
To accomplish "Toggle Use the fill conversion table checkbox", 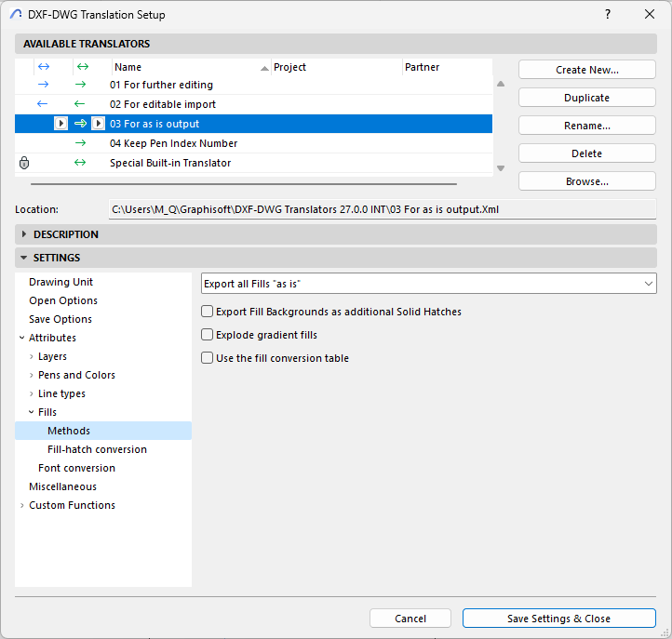I will tap(208, 358).
